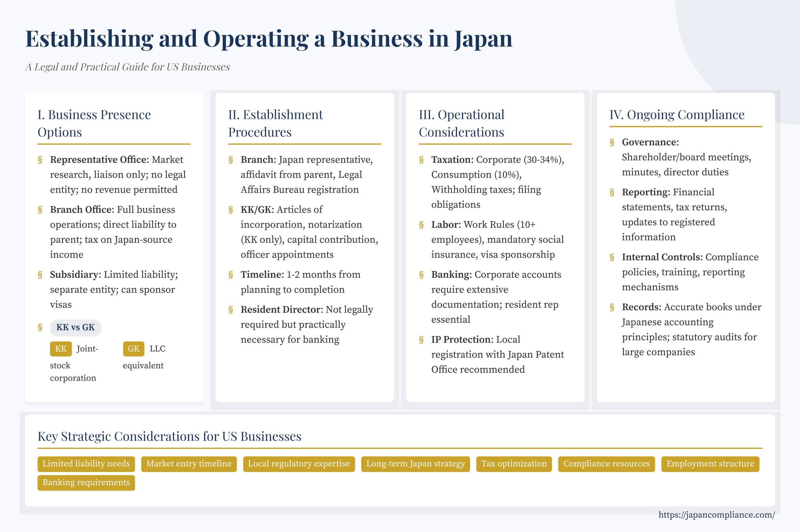This screenshot has width=800, height=532.
Task: Click the 'Reporting:' bullet label
Action: tap(646, 192)
